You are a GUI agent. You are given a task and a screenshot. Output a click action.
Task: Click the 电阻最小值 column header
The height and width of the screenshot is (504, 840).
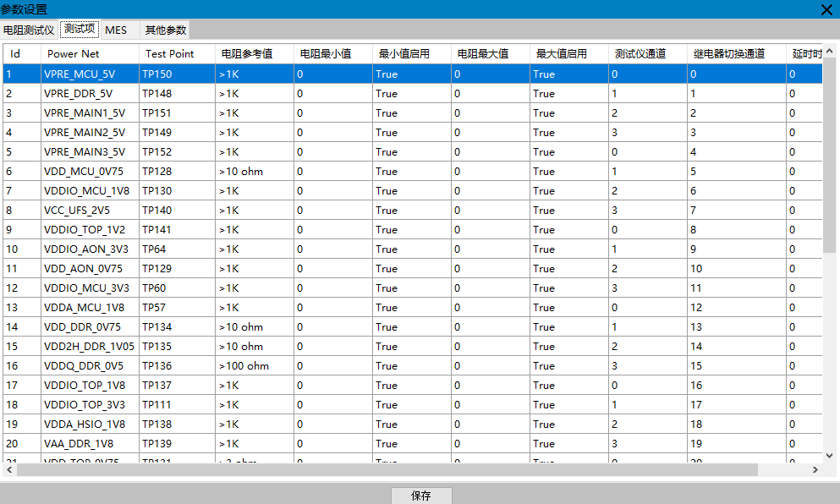point(333,53)
